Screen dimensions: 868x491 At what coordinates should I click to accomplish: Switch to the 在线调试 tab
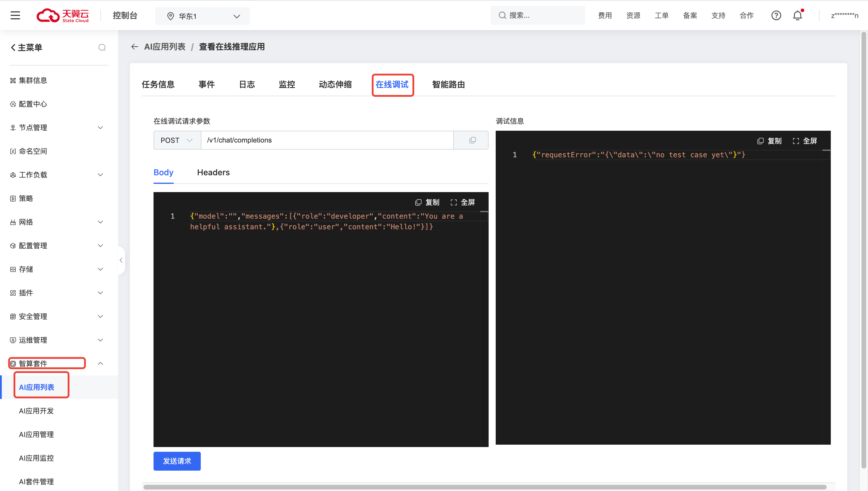[392, 84]
